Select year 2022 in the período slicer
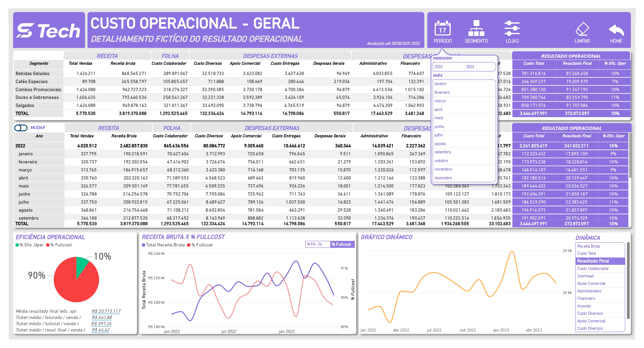Image resolution: width=644 pixels, height=348 pixels. (448, 67)
